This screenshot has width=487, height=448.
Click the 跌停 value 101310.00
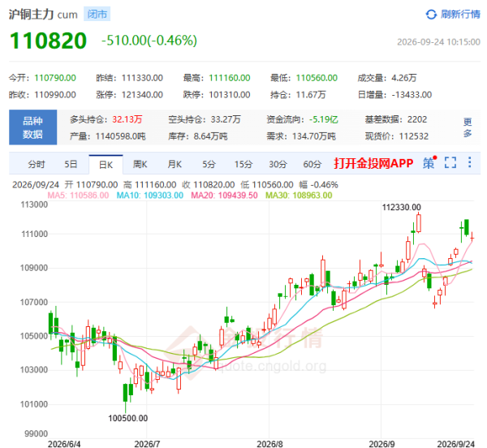point(230,95)
